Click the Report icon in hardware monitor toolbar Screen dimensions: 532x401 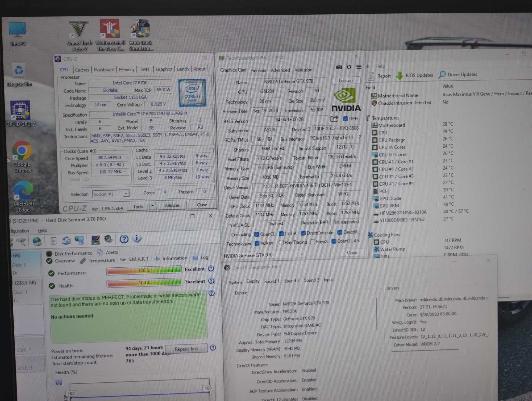(x=371, y=76)
